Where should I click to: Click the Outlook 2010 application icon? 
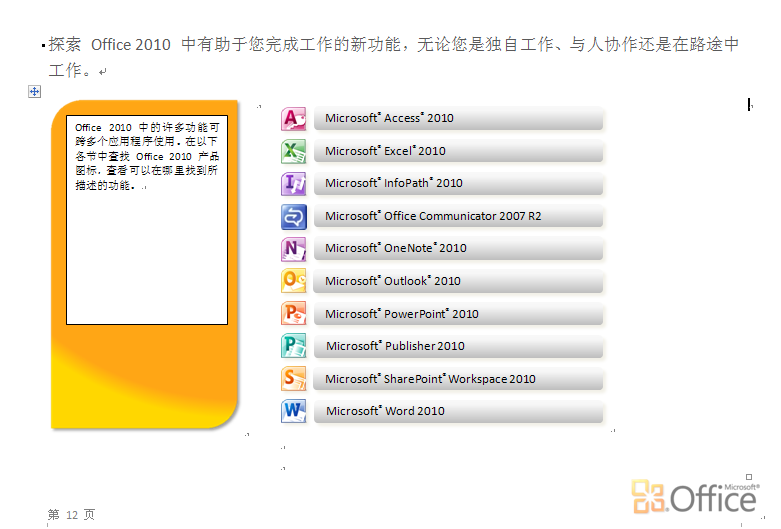pyautogui.click(x=294, y=281)
